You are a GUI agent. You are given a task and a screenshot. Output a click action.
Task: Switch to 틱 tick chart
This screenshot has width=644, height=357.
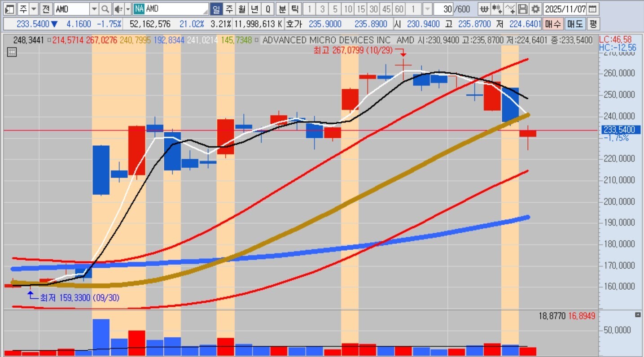294,9
